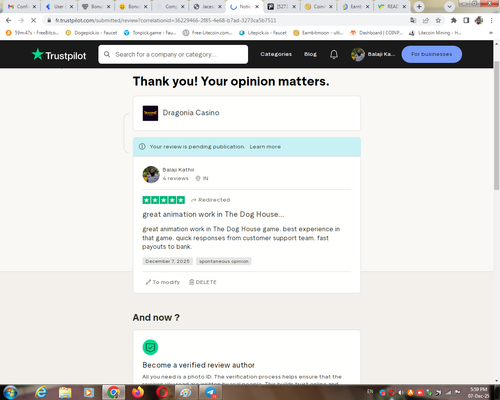
Task: Go back with browser back arrow
Action: pyautogui.click(x=9, y=20)
